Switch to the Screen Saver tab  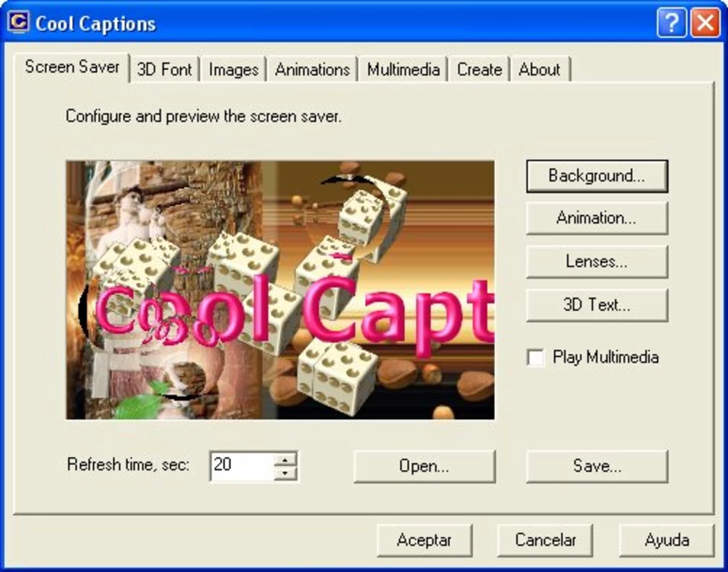[x=72, y=67]
